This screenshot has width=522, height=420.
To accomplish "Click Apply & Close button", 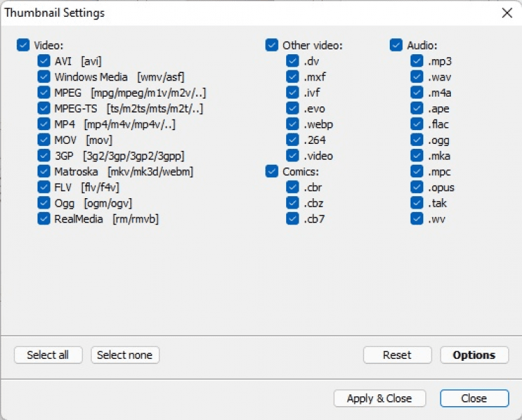I will [379, 398].
